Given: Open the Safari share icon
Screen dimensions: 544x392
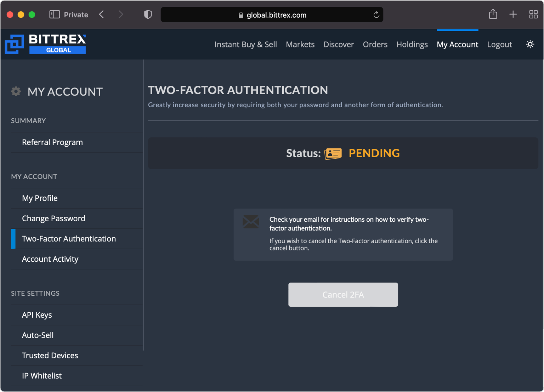Looking at the screenshot, I should (x=493, y=14).
